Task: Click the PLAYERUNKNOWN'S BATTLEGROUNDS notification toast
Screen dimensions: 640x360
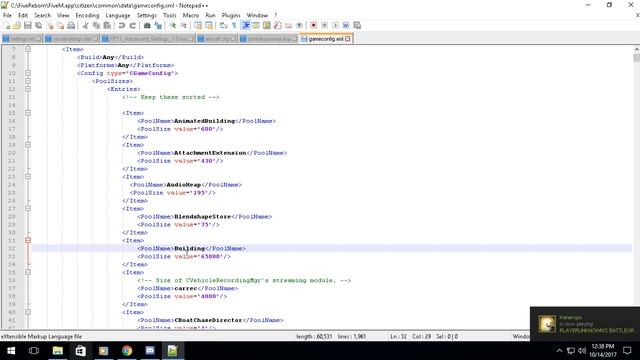Action: [585, 324]
